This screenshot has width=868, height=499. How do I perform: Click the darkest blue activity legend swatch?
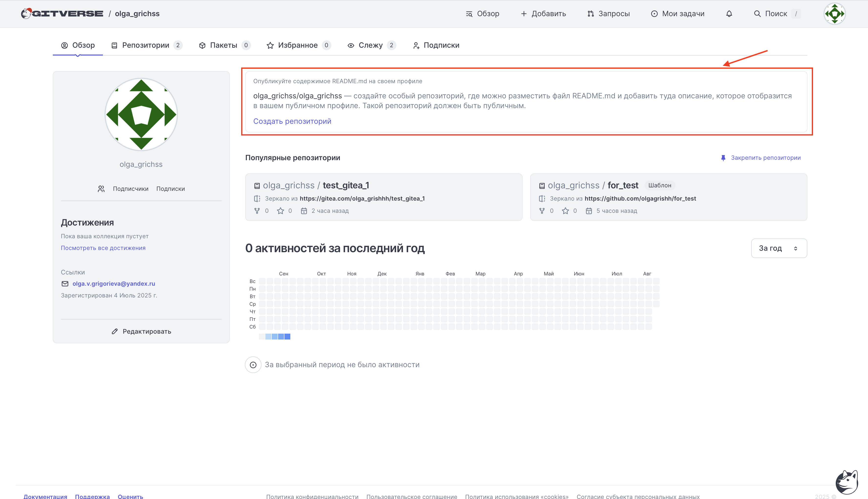point(287,337)
